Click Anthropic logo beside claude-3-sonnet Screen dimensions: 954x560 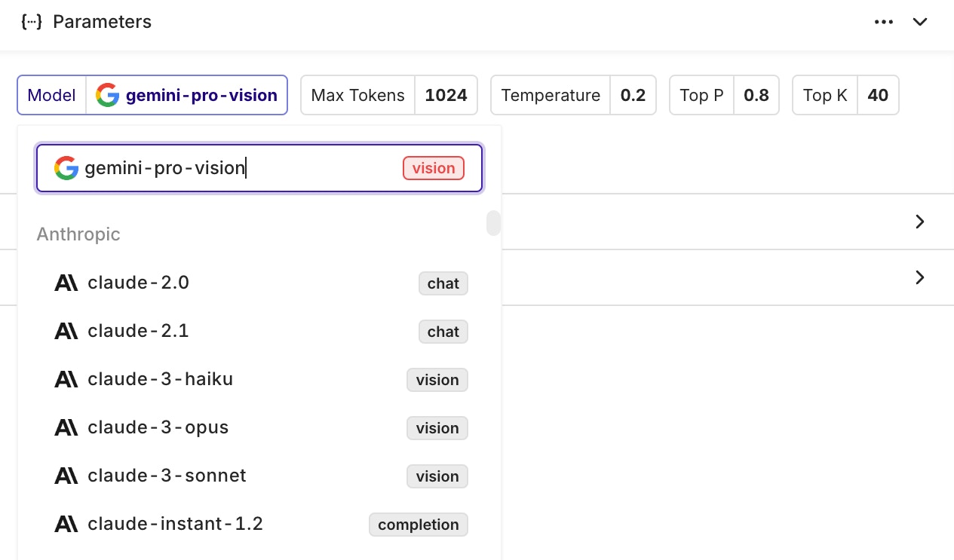66,476
